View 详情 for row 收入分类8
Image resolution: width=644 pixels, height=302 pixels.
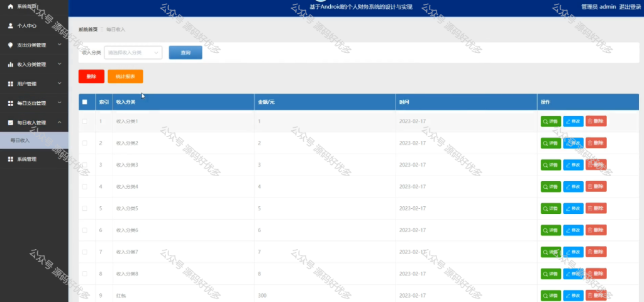click(x=551, y=274)
